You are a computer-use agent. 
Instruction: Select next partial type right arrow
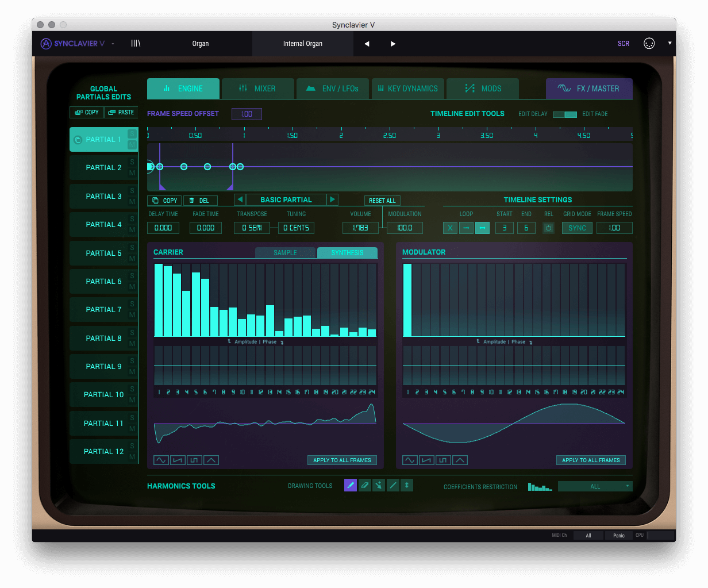(332, 199)
